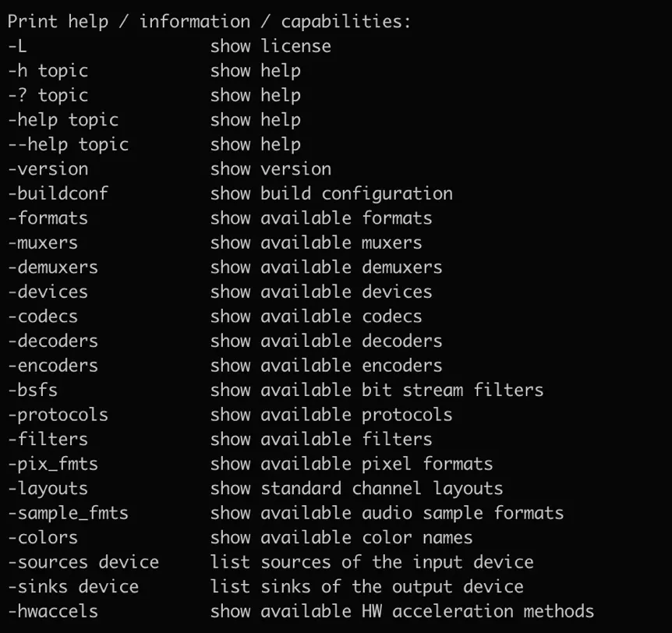Select the -decoders option text
This screenshot has height=633, width=672.
[53, 341]
